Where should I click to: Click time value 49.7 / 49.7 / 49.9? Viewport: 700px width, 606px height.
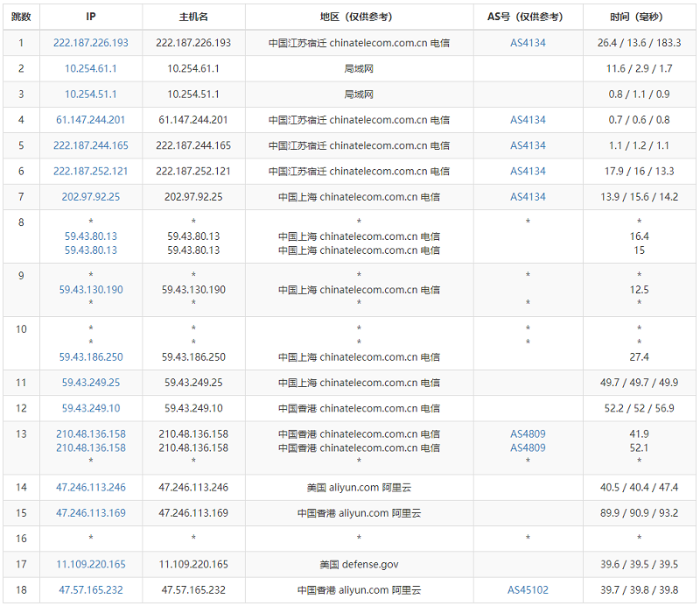coord(640,383)
